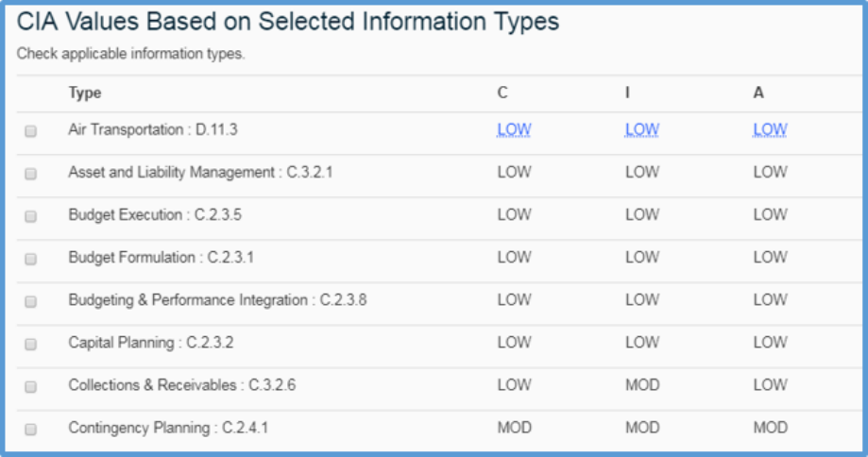Click the A column header

pos(758,93)
